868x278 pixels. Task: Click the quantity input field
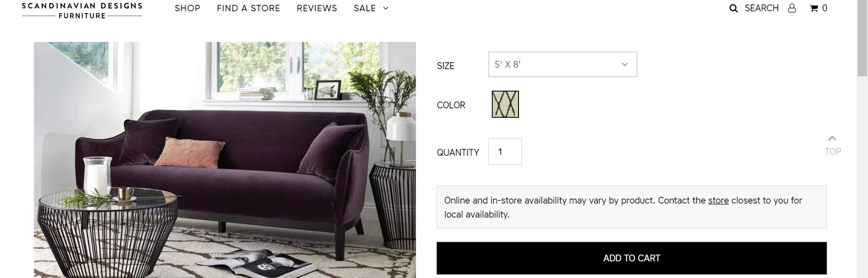click(505, 152)
